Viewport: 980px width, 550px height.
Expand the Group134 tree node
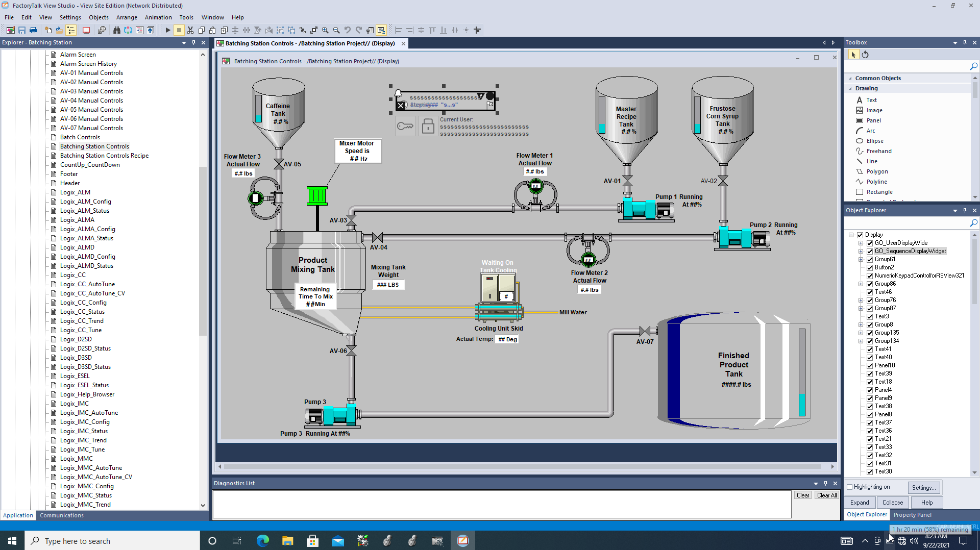861,341
